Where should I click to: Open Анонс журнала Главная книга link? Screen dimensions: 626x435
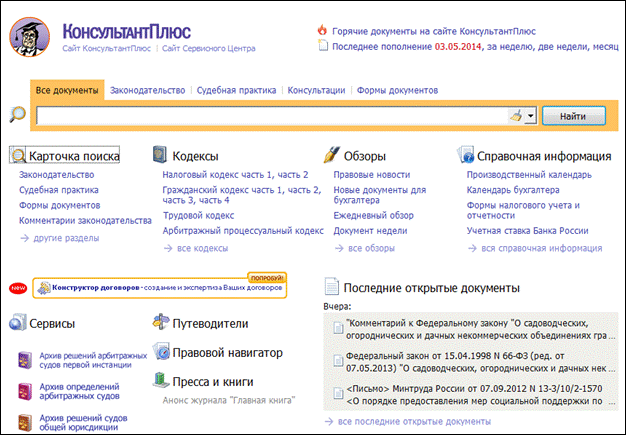click(229, 400)
